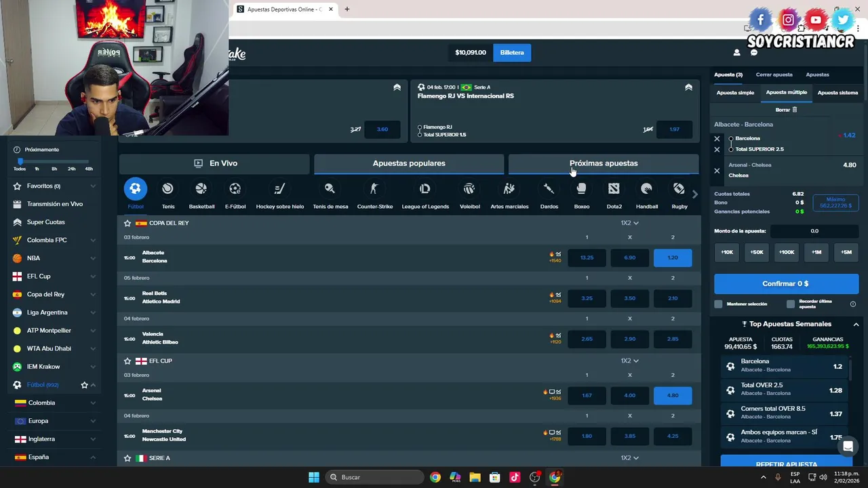Click the Monto de la apuesta field
868x488 pixels.
[x=814, y=231]
